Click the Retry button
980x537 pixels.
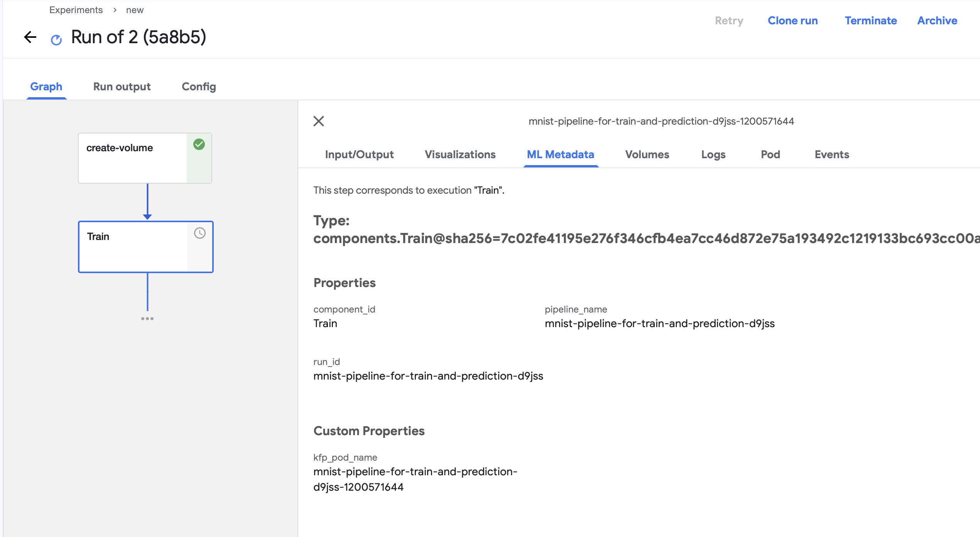729,20
